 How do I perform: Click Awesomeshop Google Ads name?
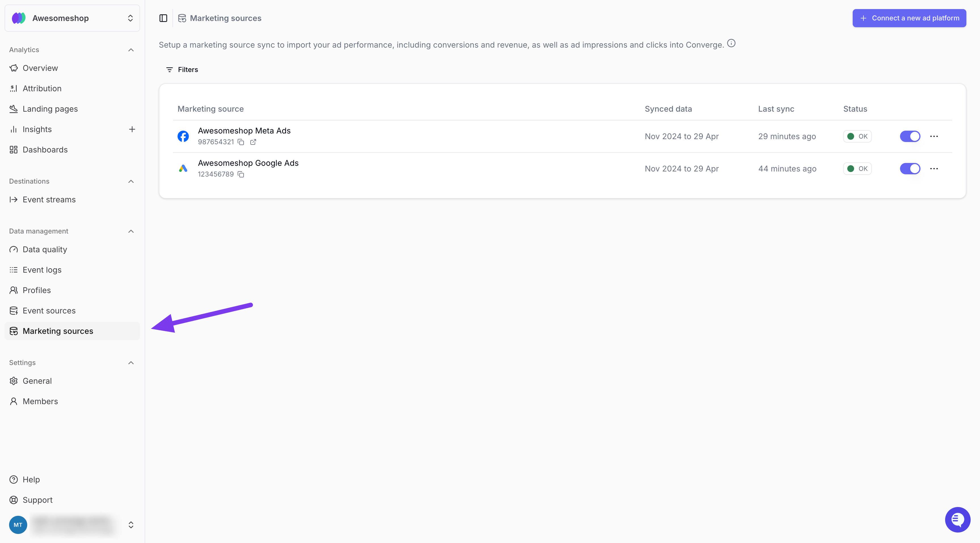pos(248,163)
